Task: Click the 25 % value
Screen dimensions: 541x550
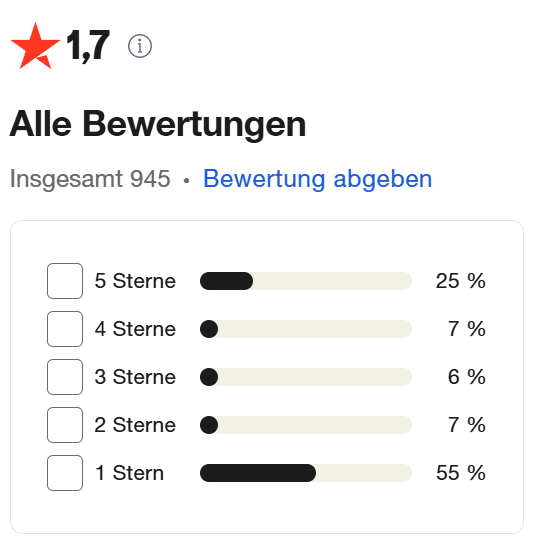Action: (461, 281)
